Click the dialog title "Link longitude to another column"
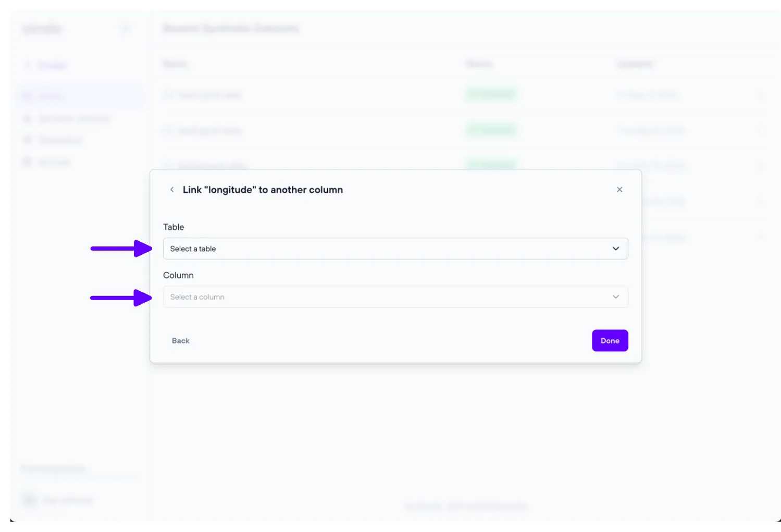The width and height of the screenshot is (781, 532). (x=263, y=190)
